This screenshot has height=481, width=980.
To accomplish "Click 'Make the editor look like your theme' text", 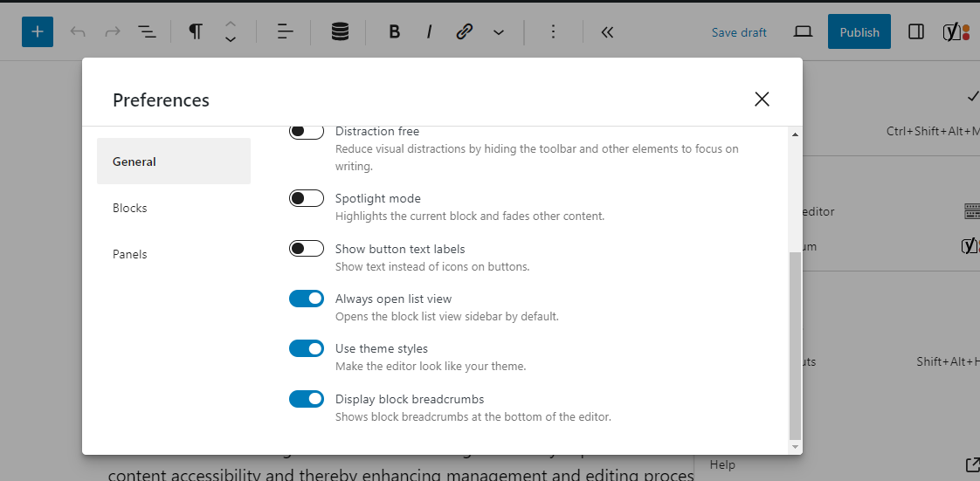I will 431,367.
